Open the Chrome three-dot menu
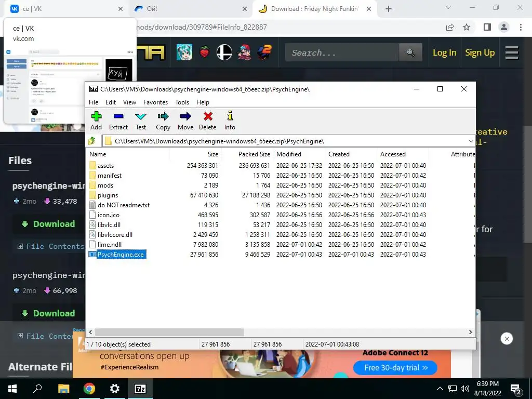The height and width of the screenshot is (399, 532). tap(521, 27)
